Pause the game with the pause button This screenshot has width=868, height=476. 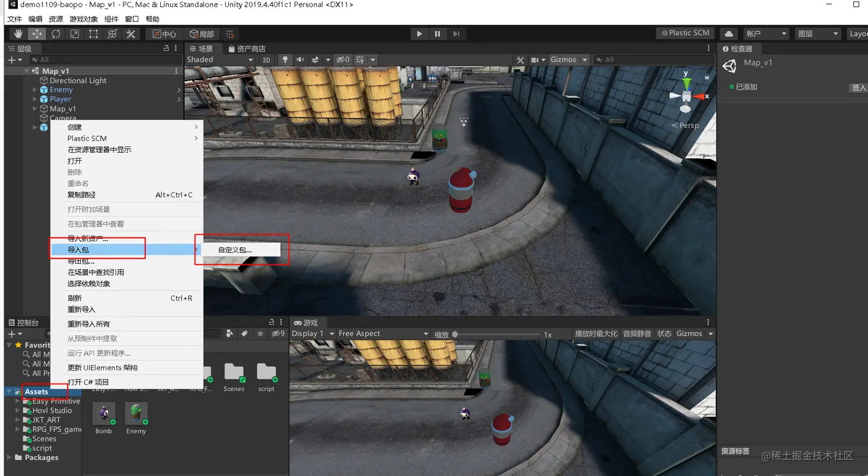437,34
